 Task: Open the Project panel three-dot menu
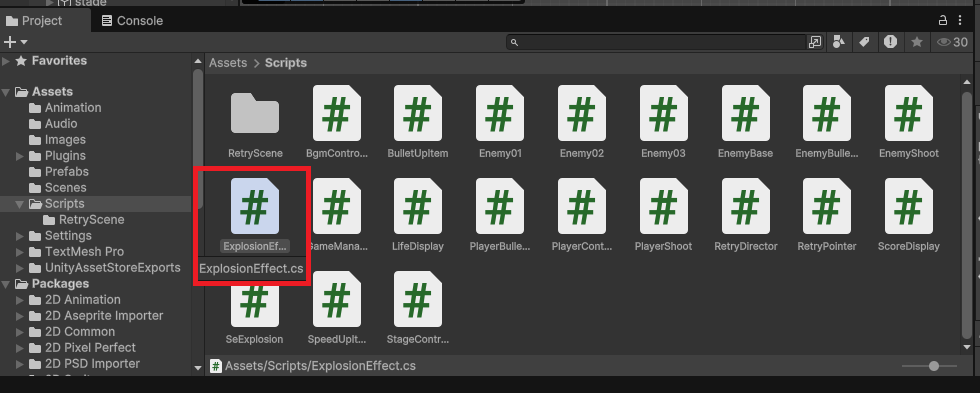click(961, 21)
